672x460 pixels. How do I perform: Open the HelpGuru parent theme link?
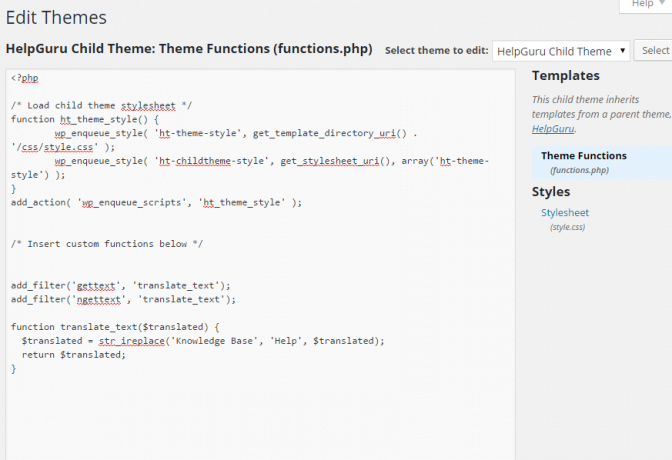[553, 129]
